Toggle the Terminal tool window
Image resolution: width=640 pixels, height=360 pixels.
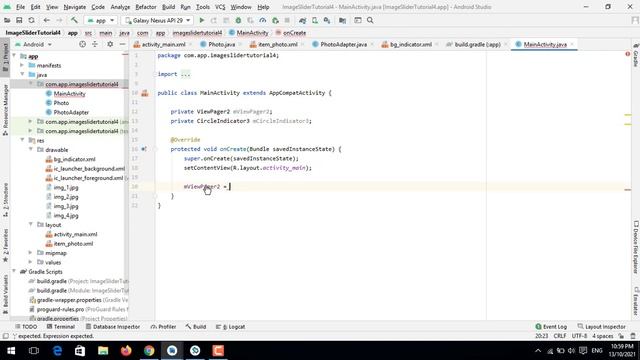pyautogui.click(x=60, y=327)
